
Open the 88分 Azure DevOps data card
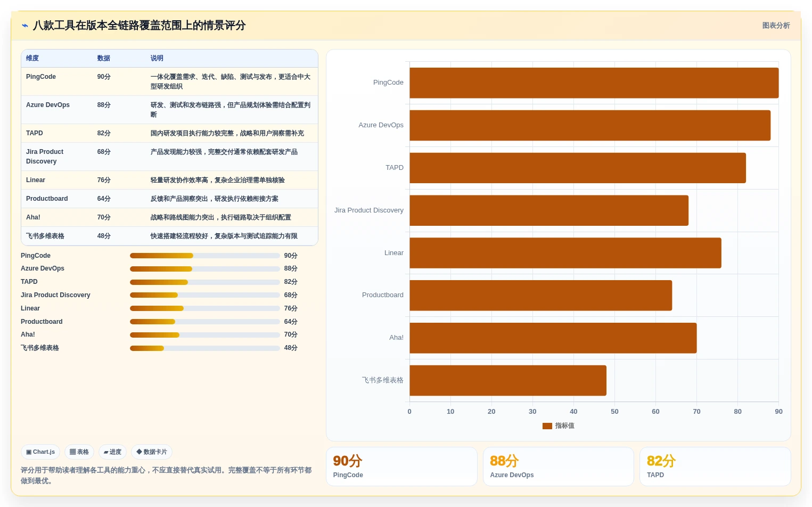tap(558, 467)
